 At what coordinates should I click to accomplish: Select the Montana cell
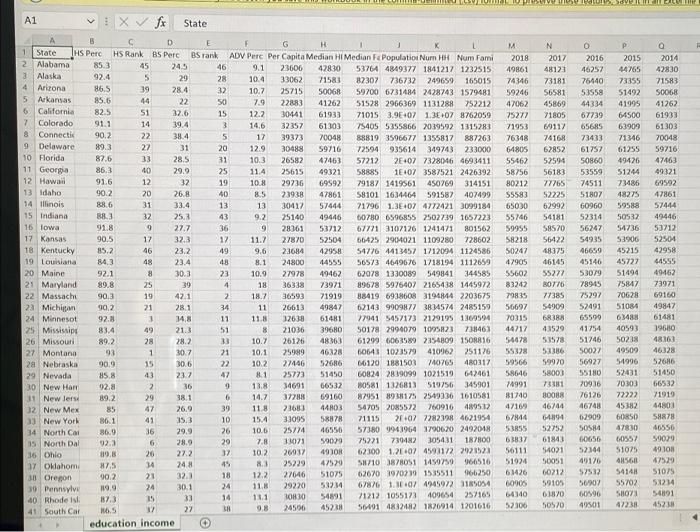click(x=60, y=353)
